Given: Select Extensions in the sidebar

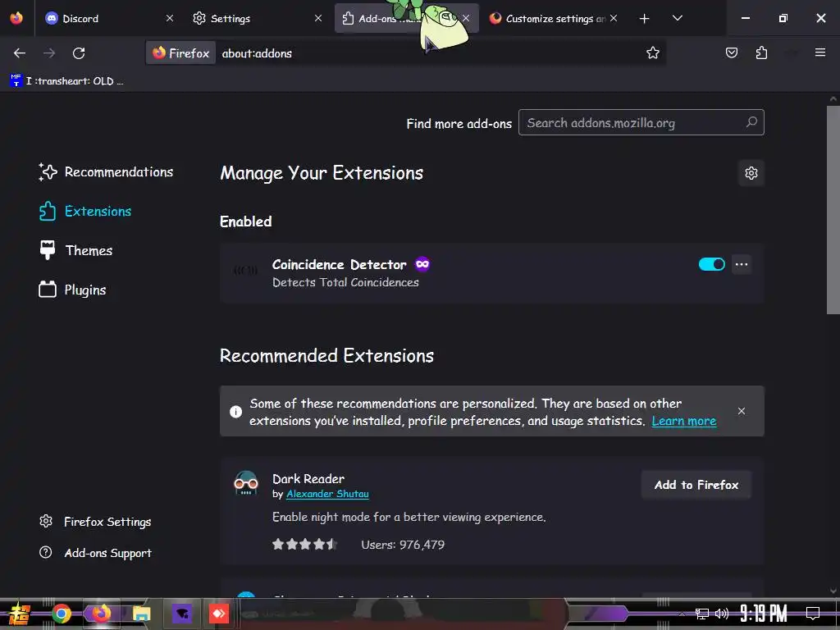Looking at the screenshot, I should tap(85, 211).
